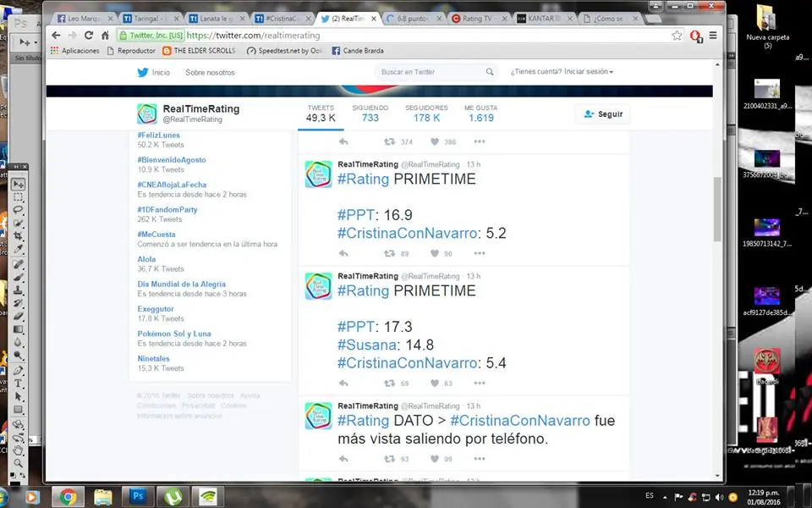The width and height of the screenshot is (812, 508).
Task: Select the Type tool in Photoshop toolbox
Action: click(18, 384)
